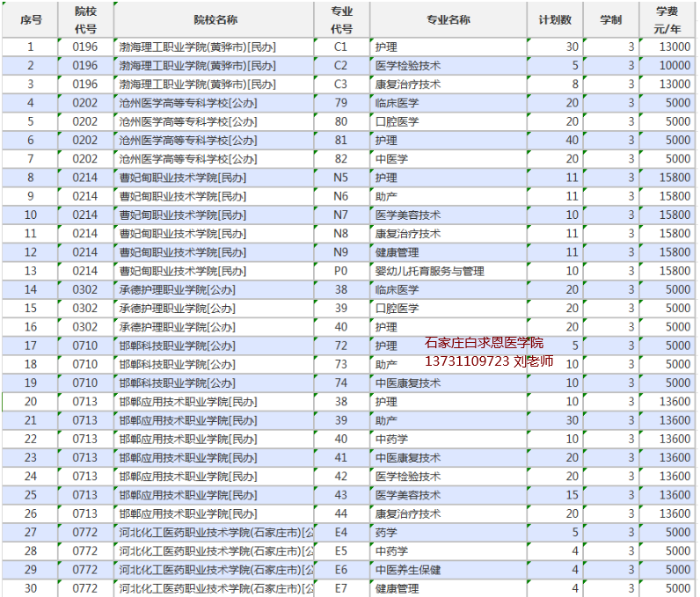Select the 学制 column header
The width and height of the screenshot is (700, 597).
(610, 19)
